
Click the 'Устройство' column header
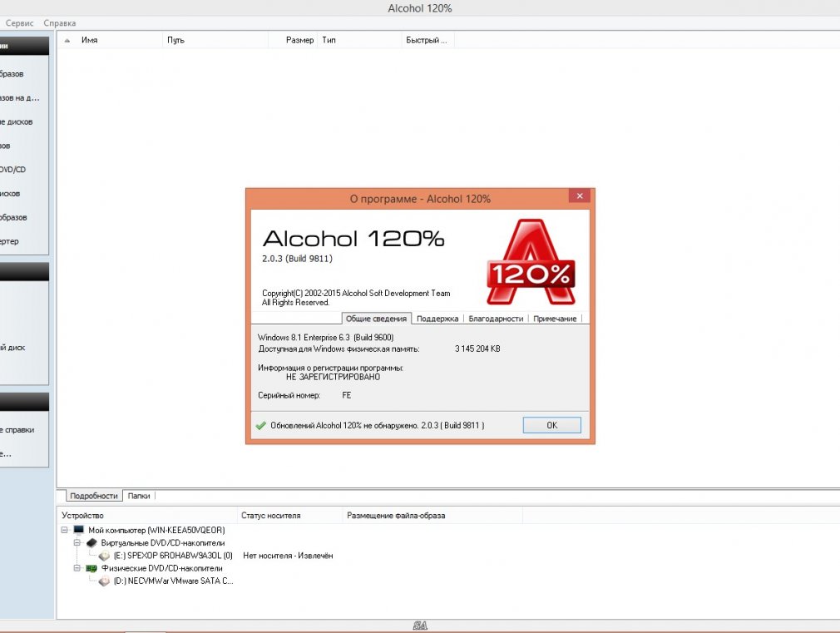pos(147,516)
